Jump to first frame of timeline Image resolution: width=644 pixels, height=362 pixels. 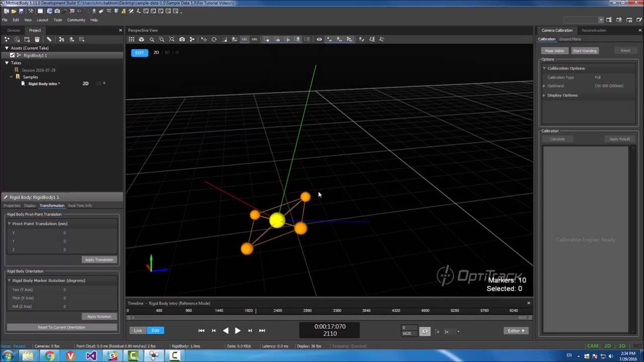[x=201, y=331]
